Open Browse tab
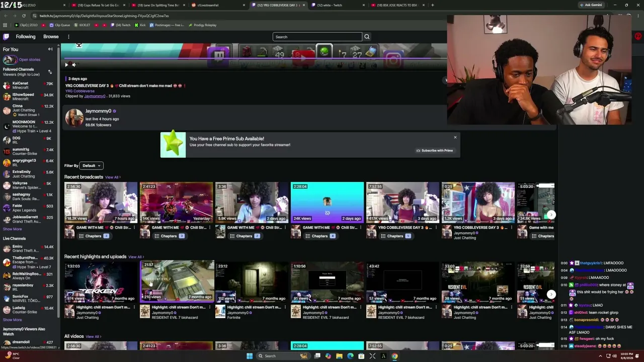The width and height of the screenshot is (644, 362). 51,37
